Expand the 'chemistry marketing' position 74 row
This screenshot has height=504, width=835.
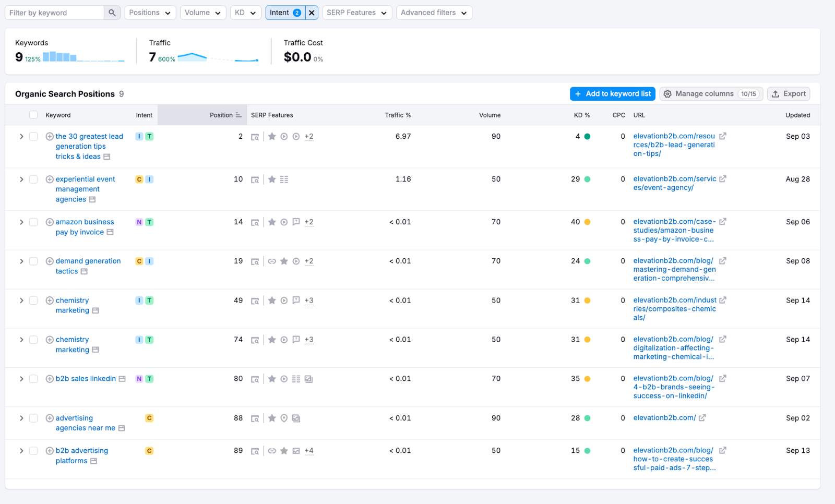coord(21,340)
